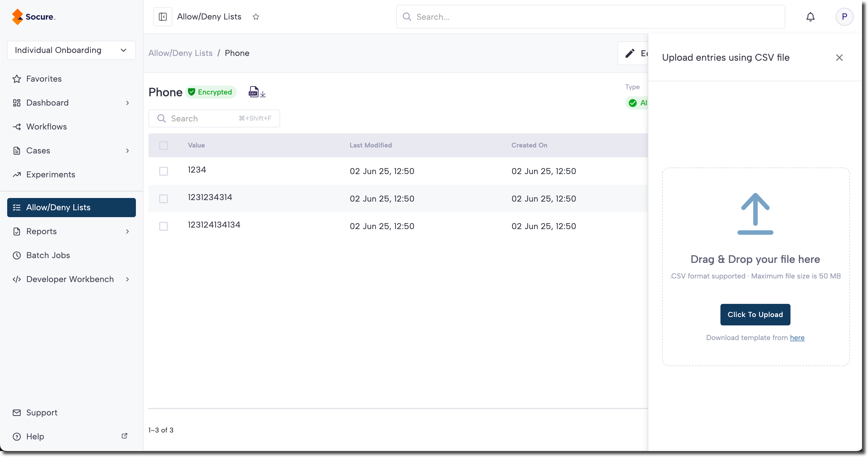Viewport: 868px width, 457px height.
Task: Open the notifications bell
Action: coord(810,17)
